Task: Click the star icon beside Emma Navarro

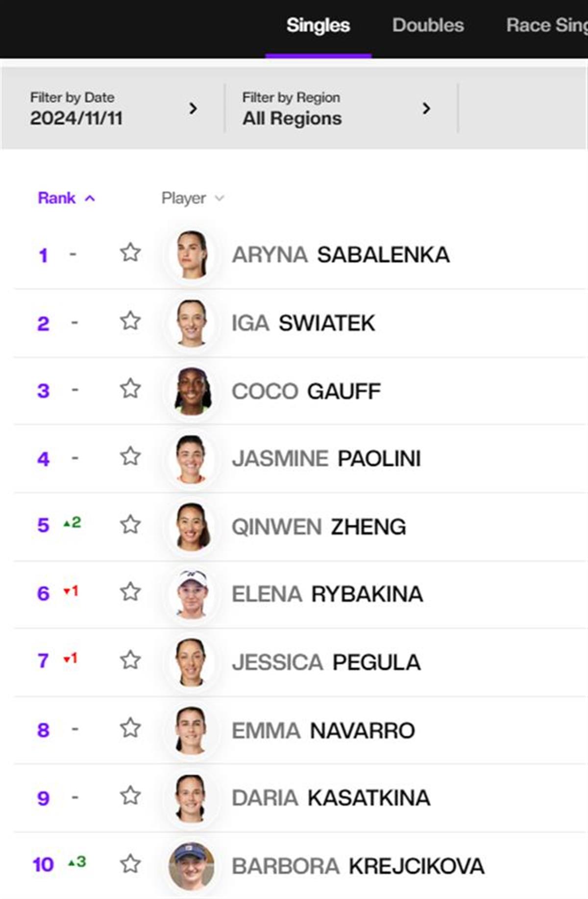Action: click(x=130, y=728)
